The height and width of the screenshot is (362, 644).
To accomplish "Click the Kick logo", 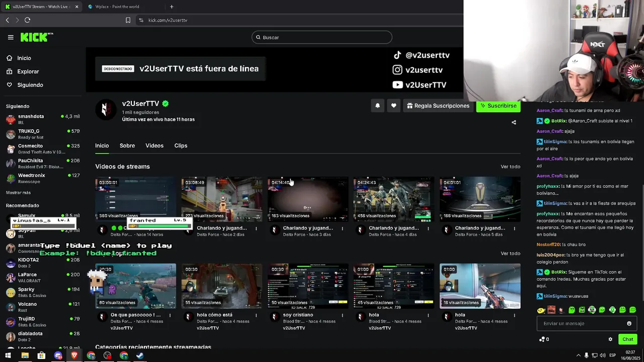I will click(37, 37).
